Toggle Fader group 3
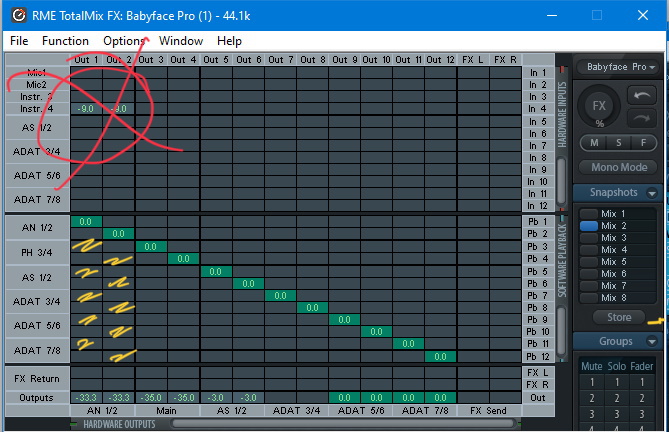The image size is (669, 432). tap(642, 414)
